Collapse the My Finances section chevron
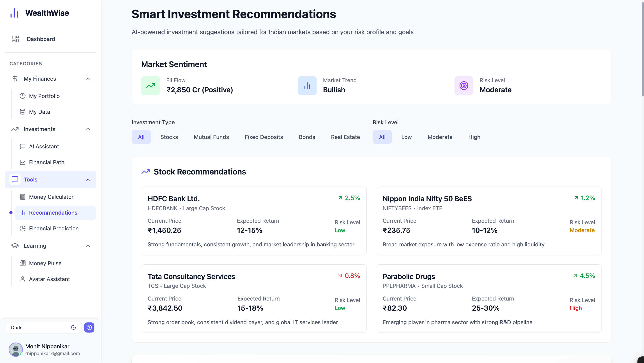Screen dimensions: 644x363 [88, 79]
